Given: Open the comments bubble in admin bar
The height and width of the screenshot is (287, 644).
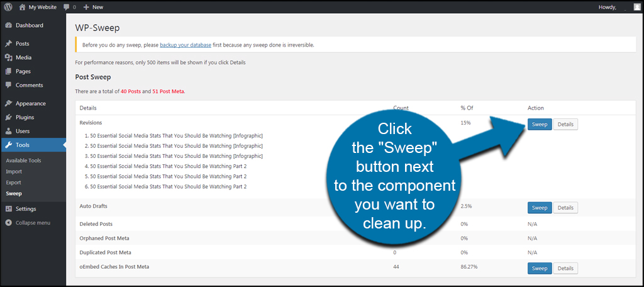Looking at the screenshot, I should click(67, 7).
